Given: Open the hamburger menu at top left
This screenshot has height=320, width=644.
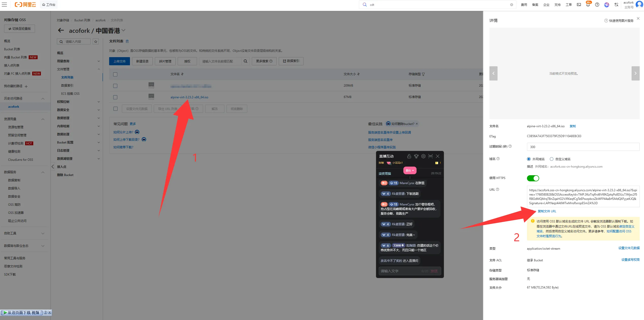Looking at the screenshot, I should tap(4, 5).
